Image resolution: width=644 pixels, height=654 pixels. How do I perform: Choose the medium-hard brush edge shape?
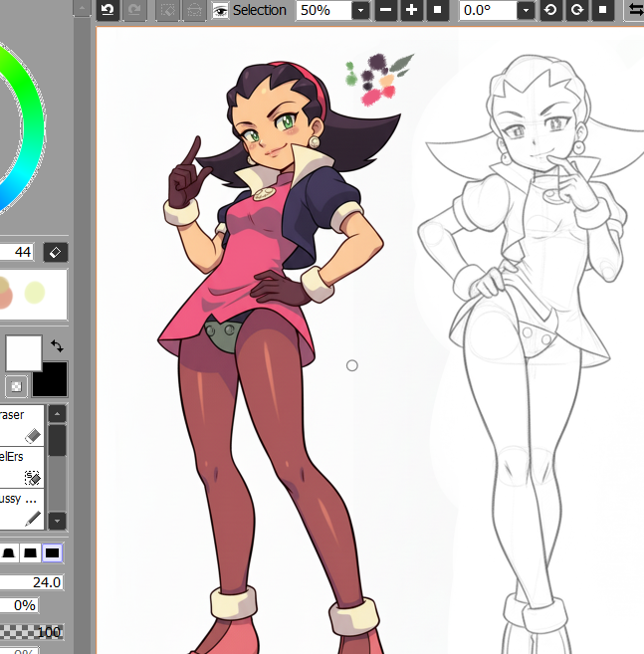pyautogui.click(x=30, y=553)
